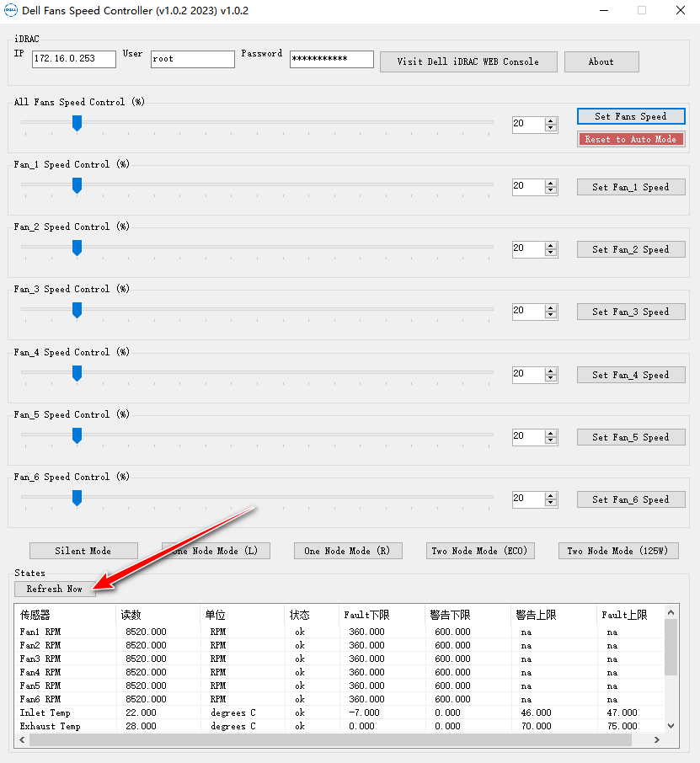700x763 pixels.
Task: Select One Node Mode (L) preset
Action: tap(216, 551)
